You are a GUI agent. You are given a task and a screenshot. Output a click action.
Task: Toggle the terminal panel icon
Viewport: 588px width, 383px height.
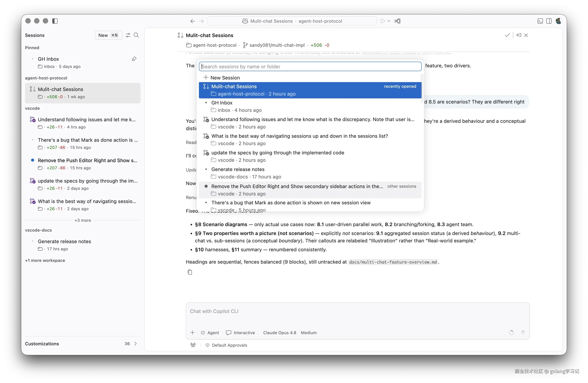tap(540, 21)
